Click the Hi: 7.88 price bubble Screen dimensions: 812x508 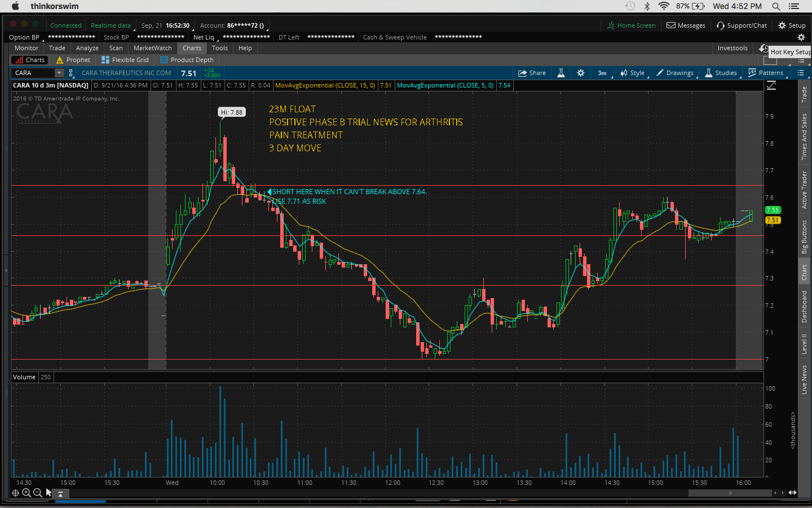click(x=232, y=112)
